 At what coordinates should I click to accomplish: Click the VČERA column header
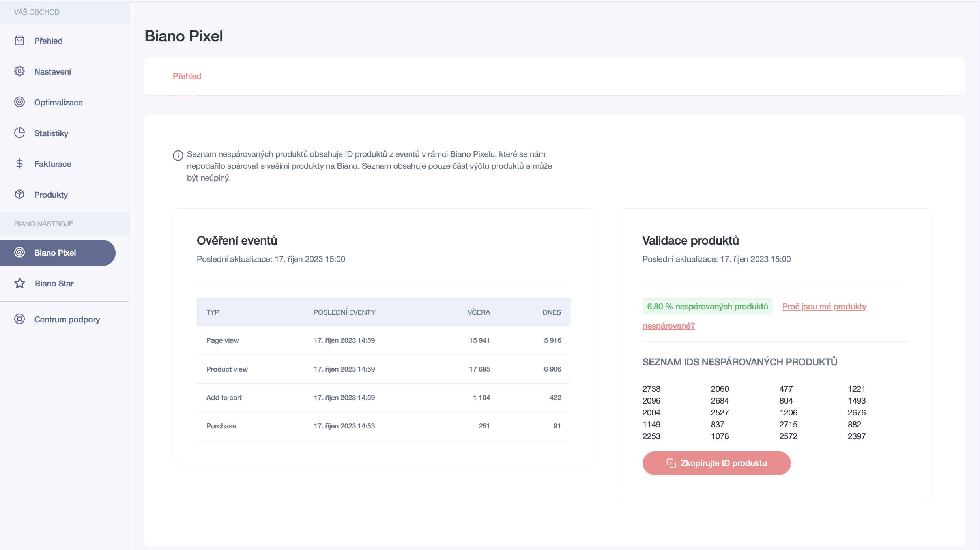coord(479,312)
